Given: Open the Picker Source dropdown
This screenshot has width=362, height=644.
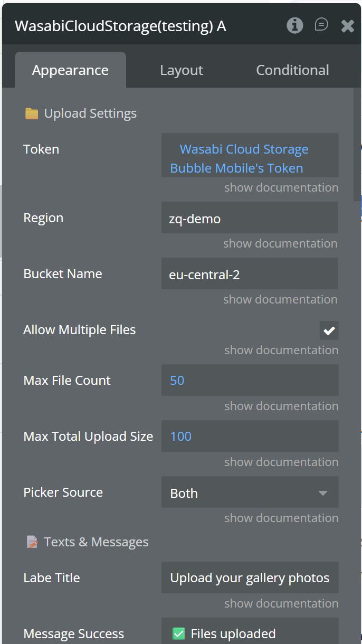Looking at the screenshot, I should click(x=250, y=493).
